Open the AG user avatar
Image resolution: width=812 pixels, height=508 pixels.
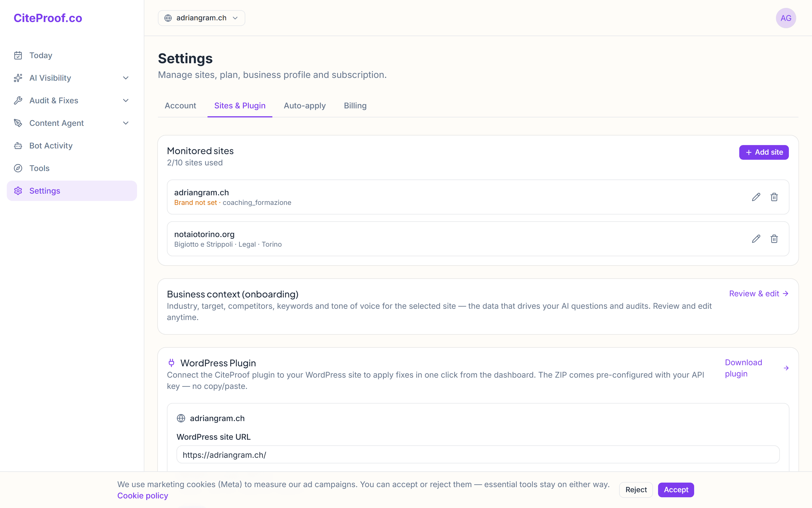(786, 18)
